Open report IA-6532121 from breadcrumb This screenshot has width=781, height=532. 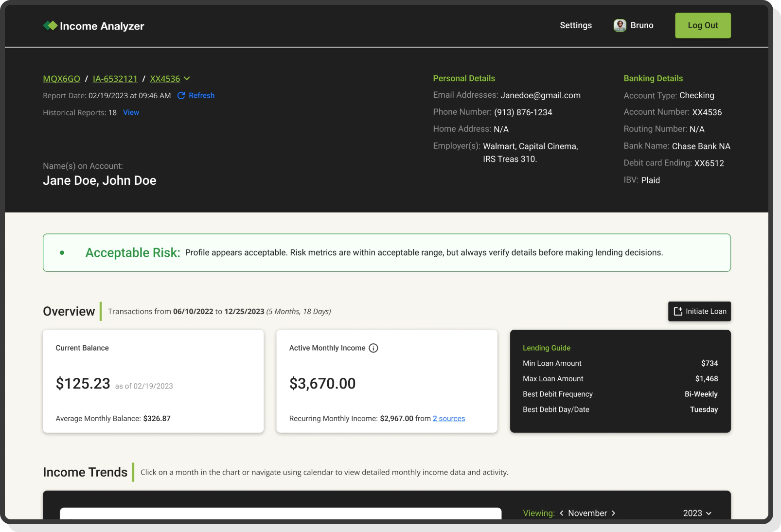pyautogui.click(x=115, y=78)
